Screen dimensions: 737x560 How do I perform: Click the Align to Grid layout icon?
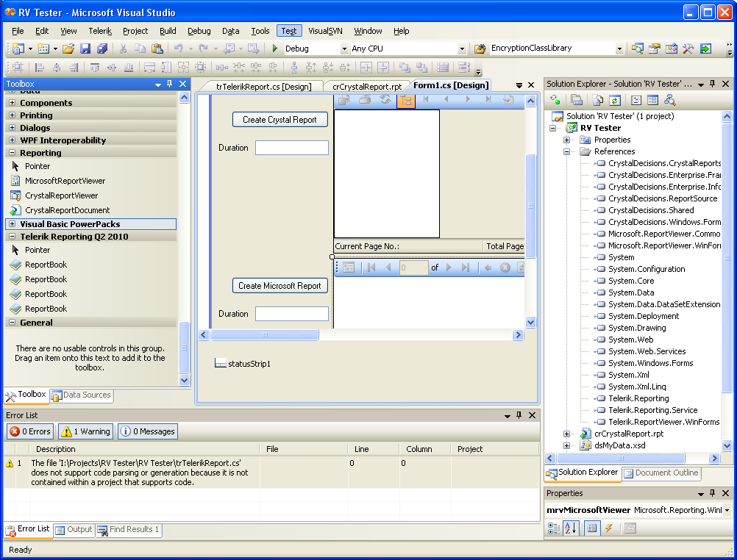[x=18, y=68]
